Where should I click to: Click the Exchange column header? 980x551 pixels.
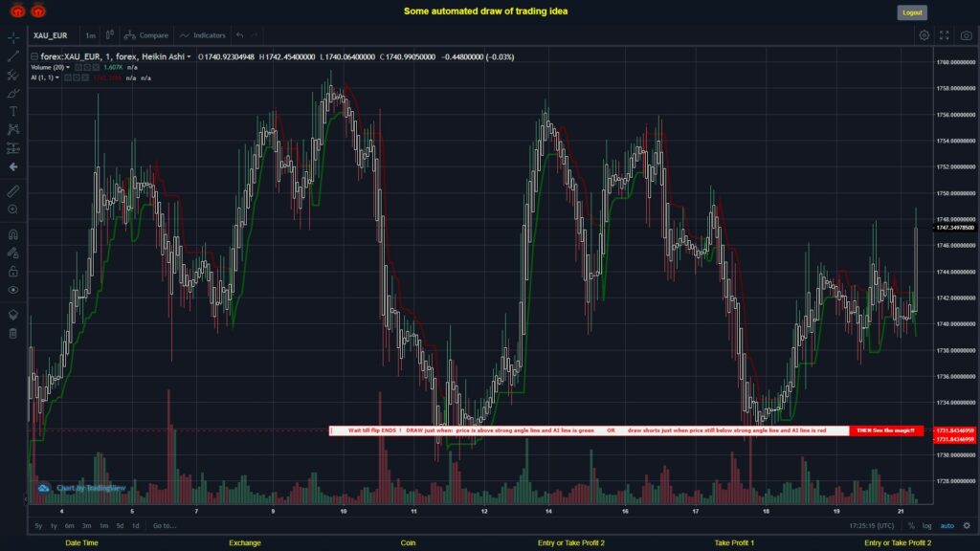click(x=244, y=543)
